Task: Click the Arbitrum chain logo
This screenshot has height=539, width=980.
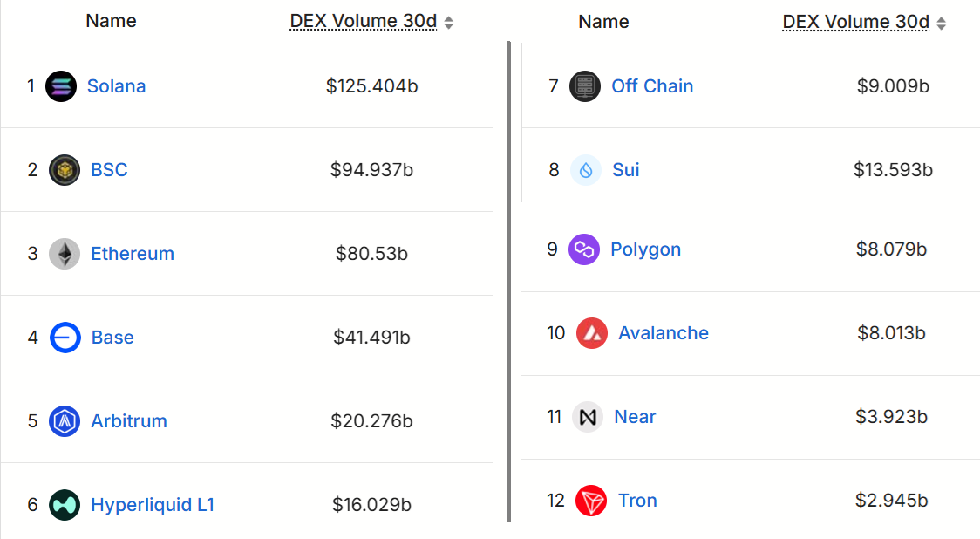Action: click(63, 420)
